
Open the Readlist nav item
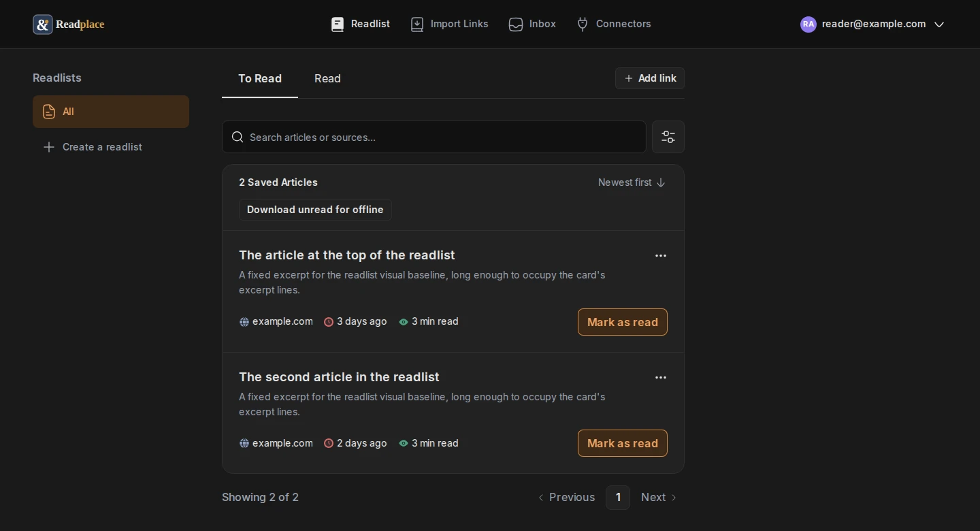(x=360, y=24)
